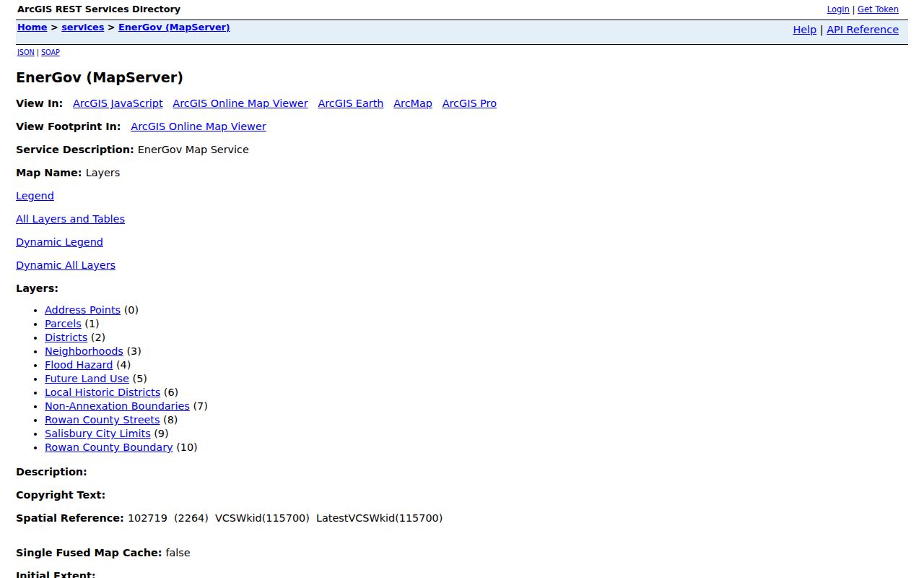Open the Help link

click(804, 30)
